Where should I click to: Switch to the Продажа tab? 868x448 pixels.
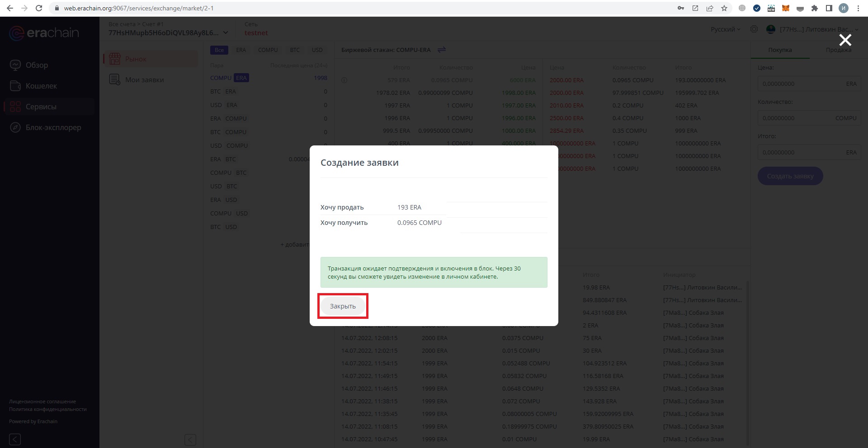click(838, 50)
